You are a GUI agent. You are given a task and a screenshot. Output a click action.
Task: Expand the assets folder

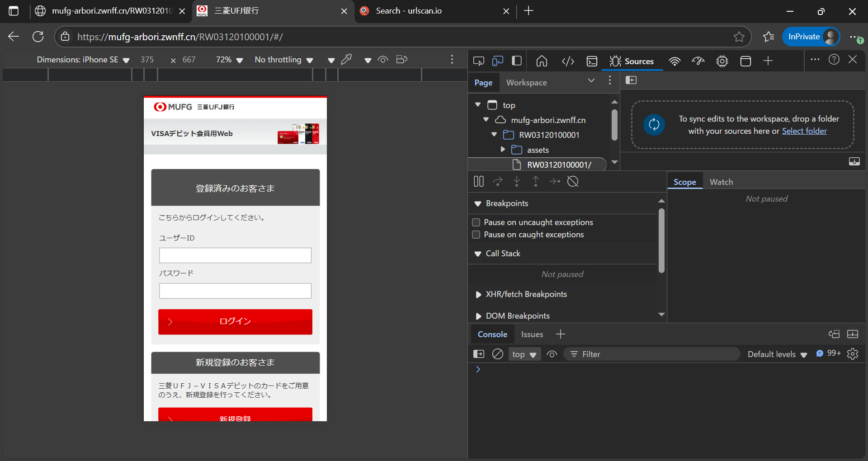point(503,149)
